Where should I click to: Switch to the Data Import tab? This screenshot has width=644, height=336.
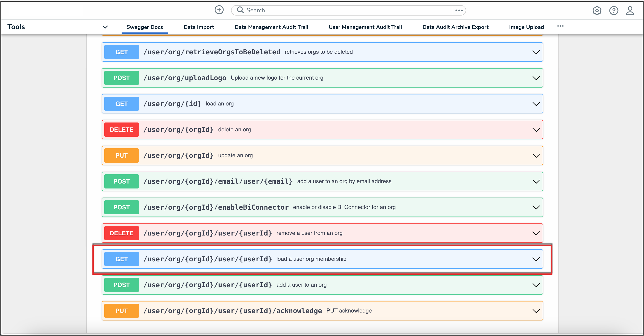pyautogui.click(x=198, y=27)
